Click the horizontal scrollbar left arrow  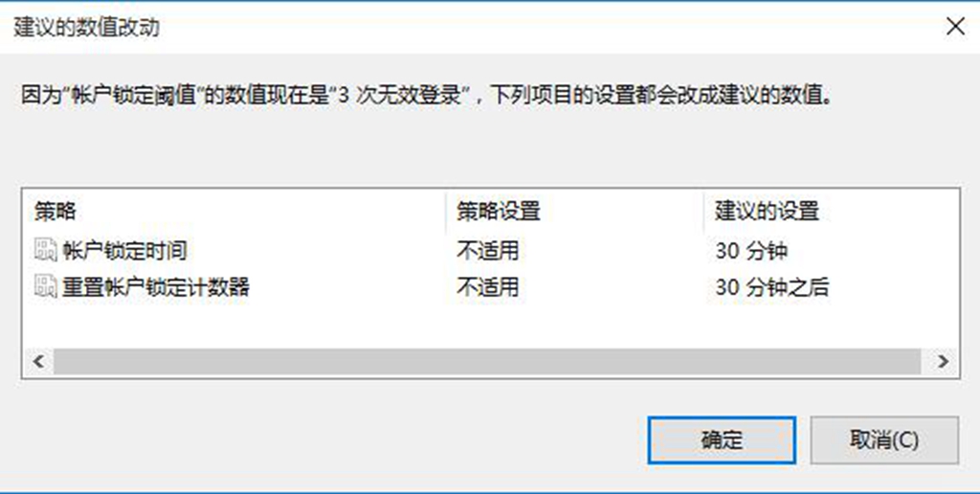[x=38, y=362]
